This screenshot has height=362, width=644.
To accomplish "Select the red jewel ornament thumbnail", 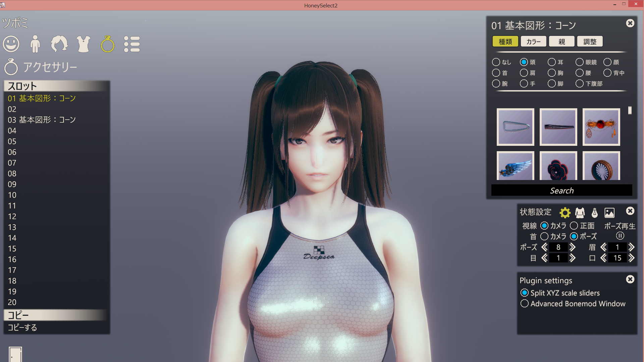I will tap(601, 127).
